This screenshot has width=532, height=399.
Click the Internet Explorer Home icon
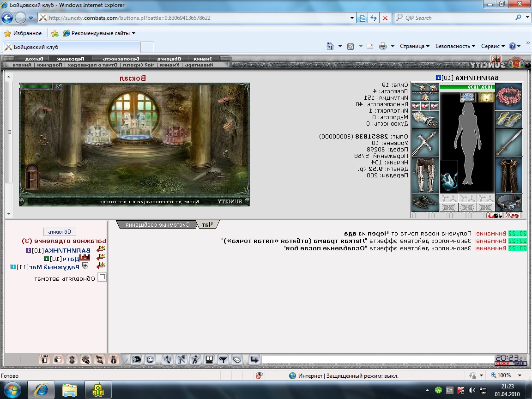[330, 46]
